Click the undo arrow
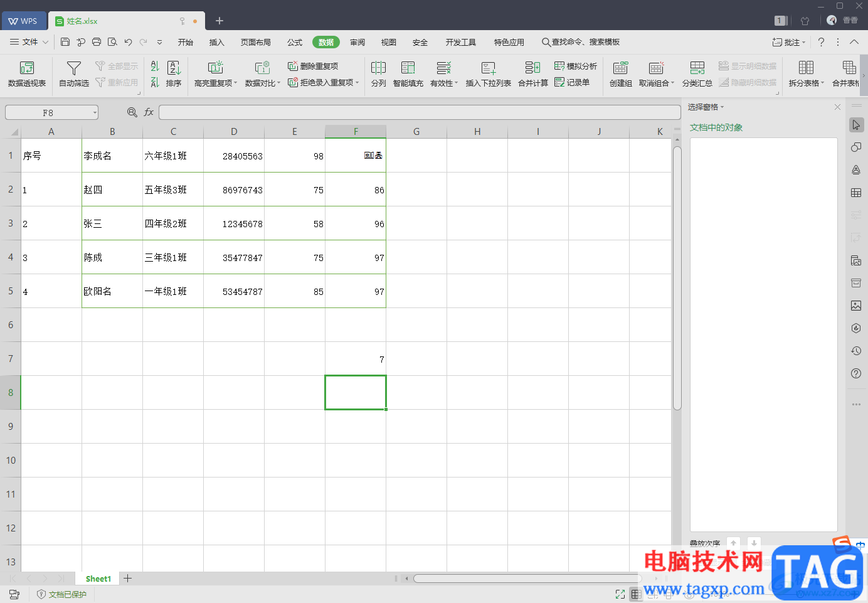The width and height of the screenshot is (868, 603). coord(128,42)
